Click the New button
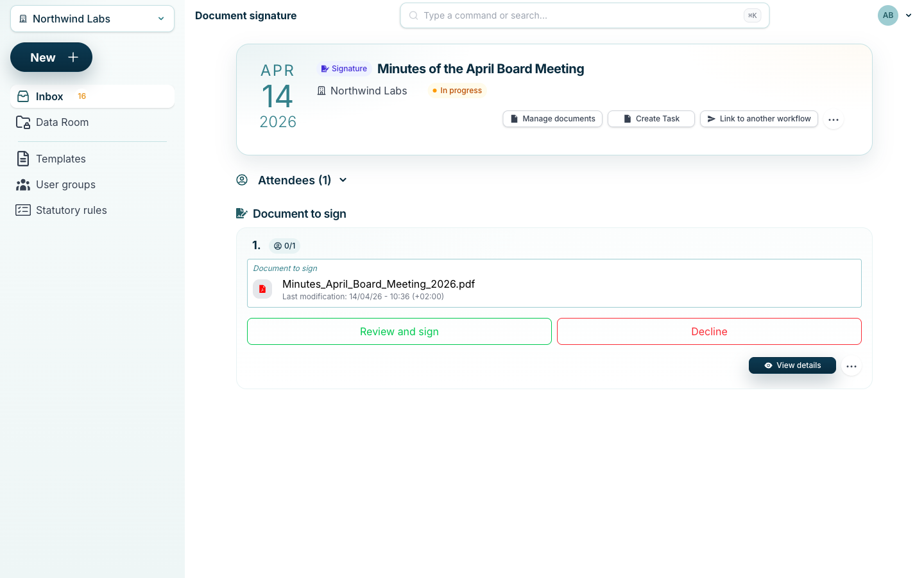The image size is (924, 578). point(51,57)
